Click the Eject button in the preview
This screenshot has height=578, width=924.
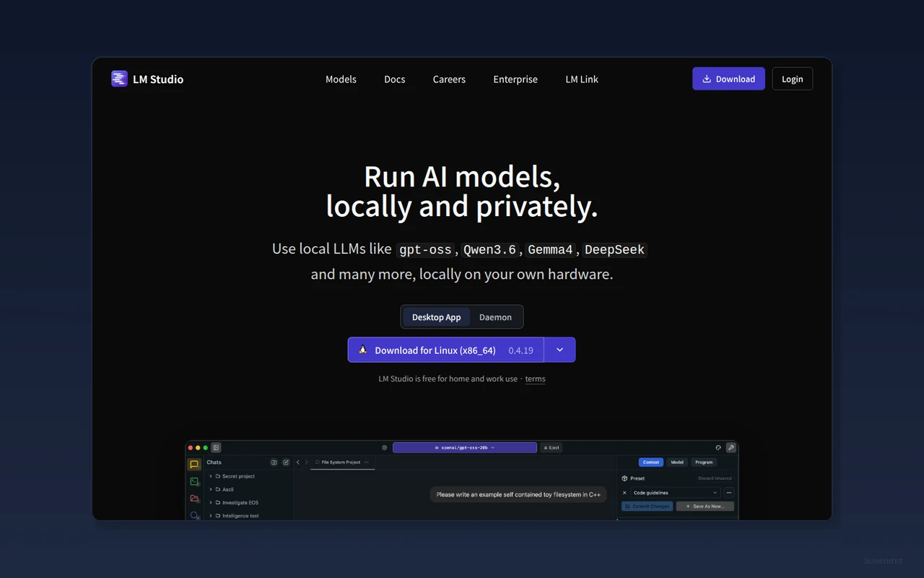(x=552, y=448)
